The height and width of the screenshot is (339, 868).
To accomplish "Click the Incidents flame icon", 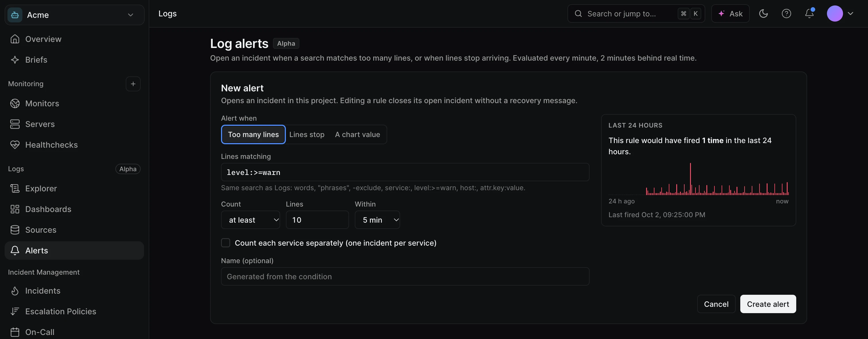I will point(15,291).
